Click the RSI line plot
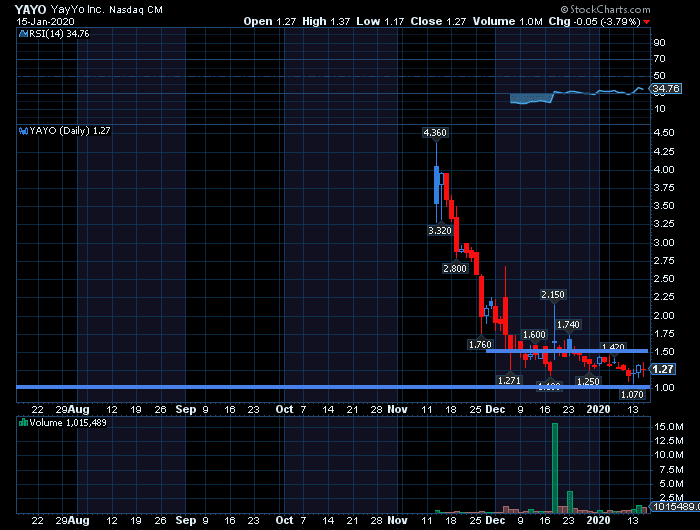 click(577, 96)
